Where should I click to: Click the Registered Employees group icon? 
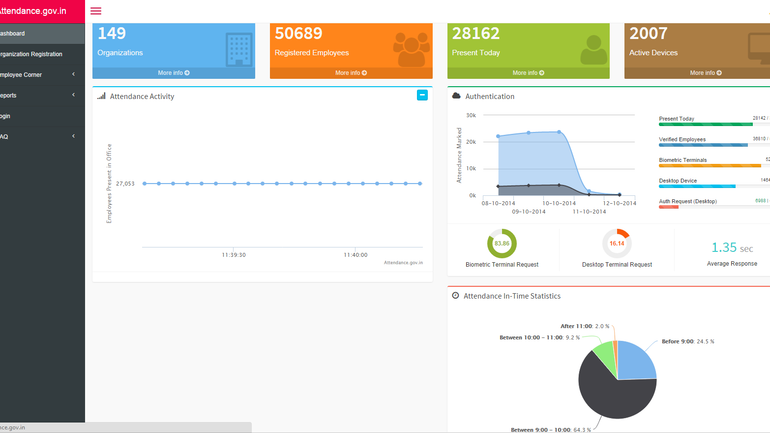click(x=411, y=48)
